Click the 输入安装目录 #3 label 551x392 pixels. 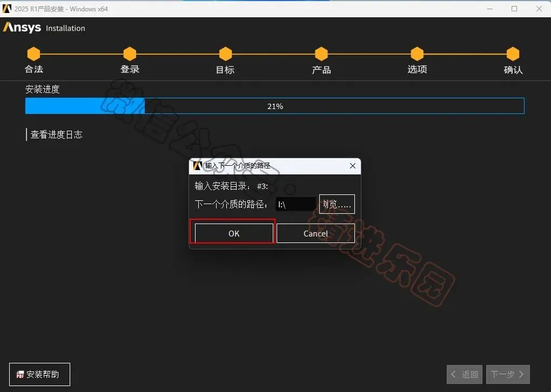tap(231, 186)
